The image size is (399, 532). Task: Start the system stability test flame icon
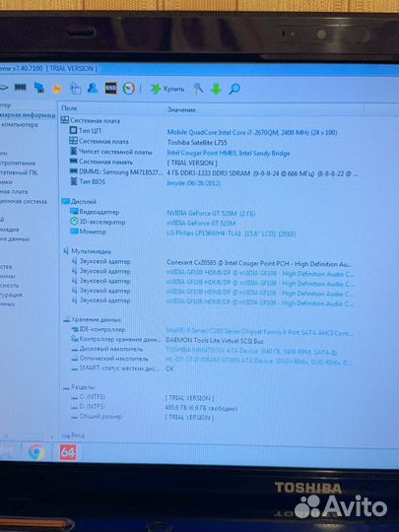click(57, 89)
